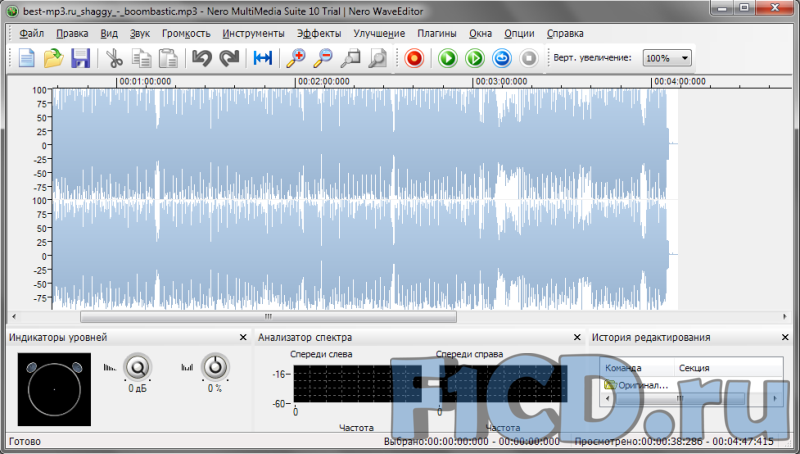Click the 00:01:00:000 timeline marker
This screenshot has height=454, width=800.
click(145, 82)
